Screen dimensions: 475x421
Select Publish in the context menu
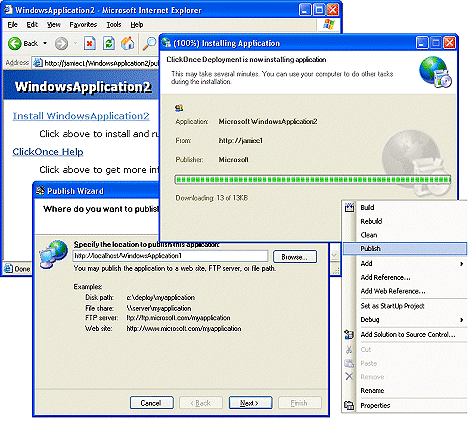point(405,249)
